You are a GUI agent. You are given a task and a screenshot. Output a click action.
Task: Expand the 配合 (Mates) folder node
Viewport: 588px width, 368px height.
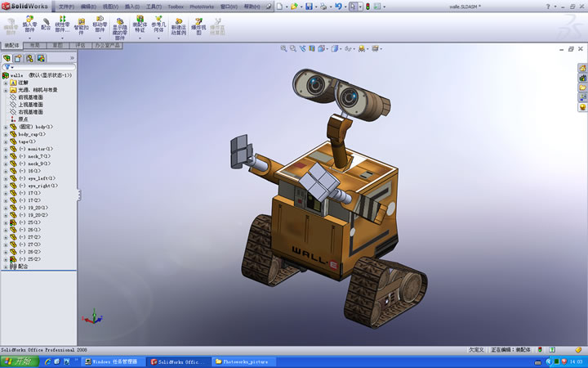6,267
